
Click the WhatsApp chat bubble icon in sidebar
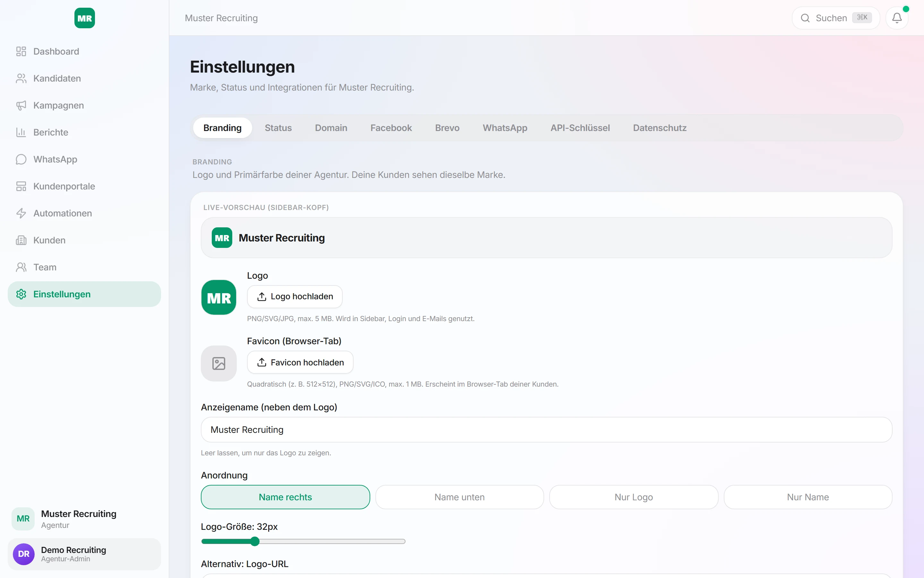(x=21, y=159)
